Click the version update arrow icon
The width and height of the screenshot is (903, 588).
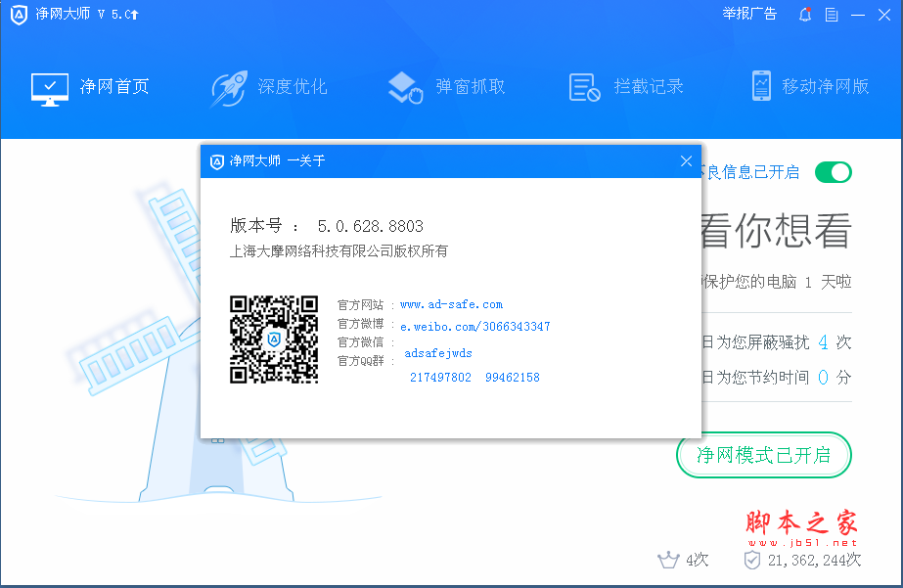point(134,15)
